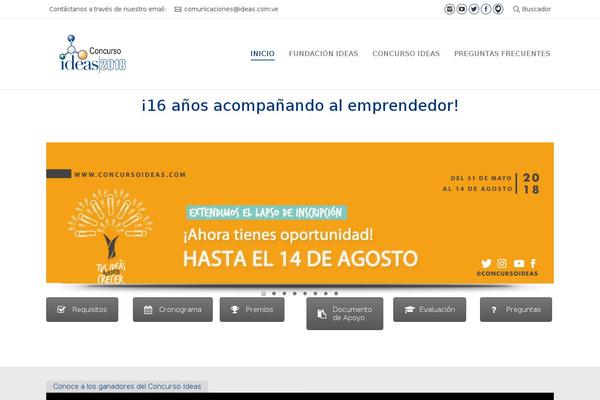Click 'Conoce a los ganadores del Concurso Ideas'

click(x=127, y=386)
